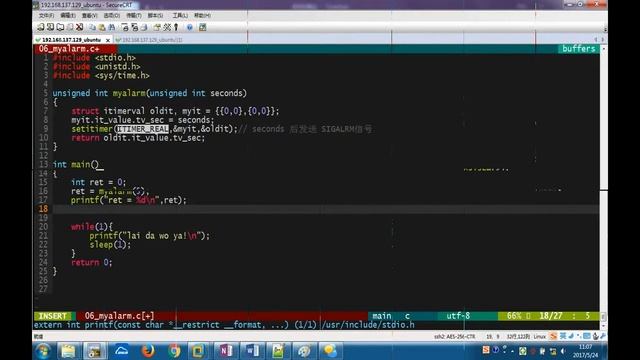Click the last toolbar icon after Help
This screenshot has height=360, width=640.
(202, 27)
